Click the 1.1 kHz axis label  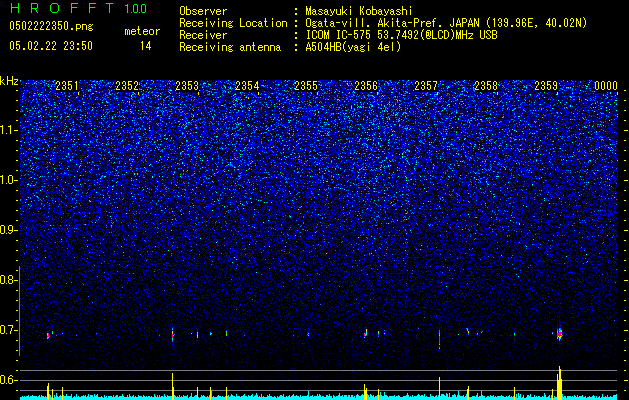[x=9, y=130]
